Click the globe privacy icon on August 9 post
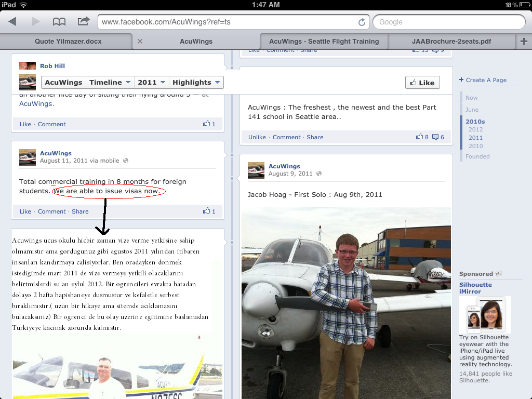532x399 pixels. pyautogui.click(x=319, y=174)
